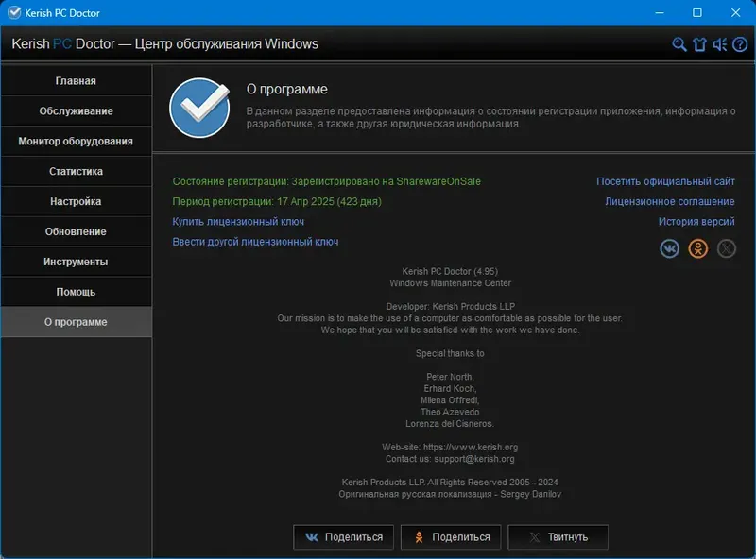Switch to Обслуживание section
The image size is (756, 559).
[x=77, y=110]
